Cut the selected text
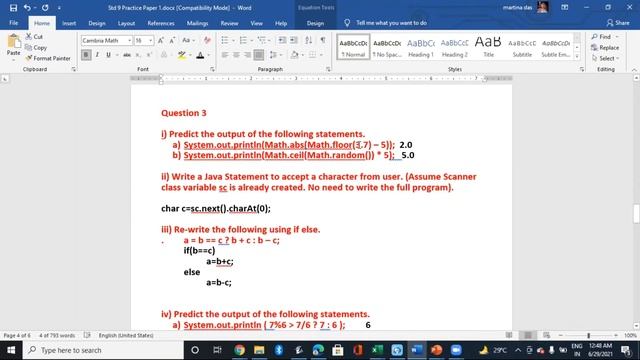This screenshot has height=360, width=640. (x=34, y=37)
